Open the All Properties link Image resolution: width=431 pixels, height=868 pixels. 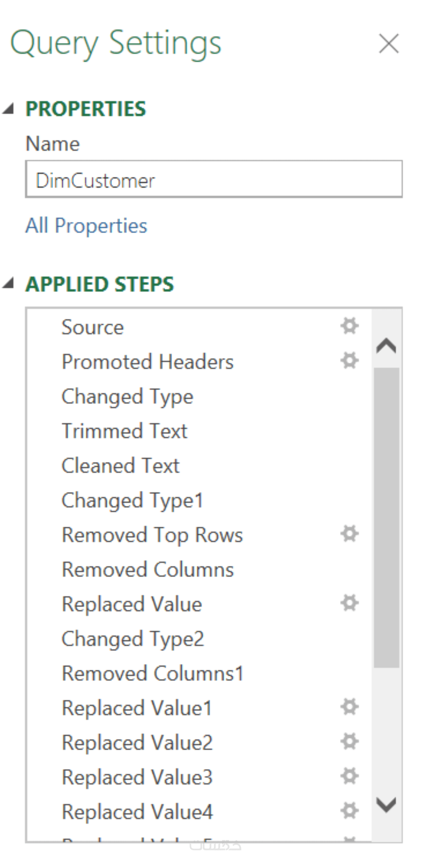click(87, 225)
